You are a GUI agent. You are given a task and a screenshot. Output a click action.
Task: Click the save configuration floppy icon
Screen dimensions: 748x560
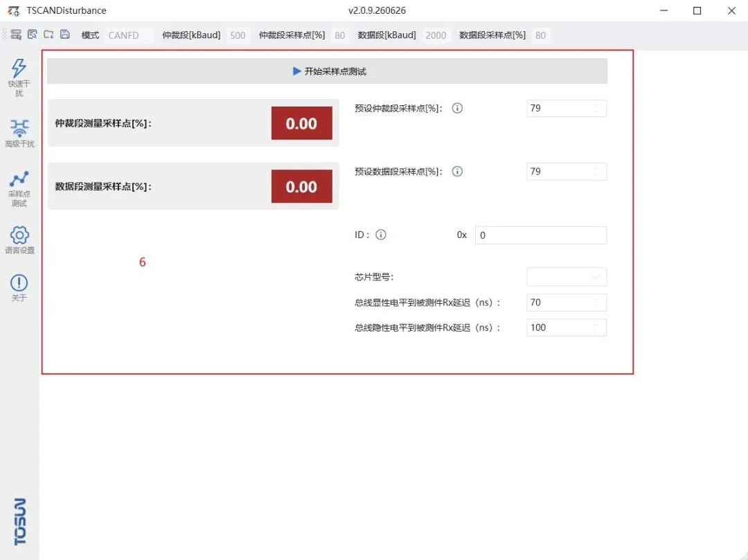[x=65, y=35]
